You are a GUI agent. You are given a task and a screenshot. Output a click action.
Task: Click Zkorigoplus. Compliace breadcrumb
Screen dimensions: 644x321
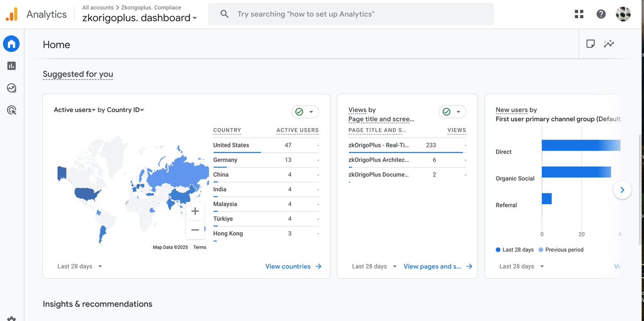151,8
